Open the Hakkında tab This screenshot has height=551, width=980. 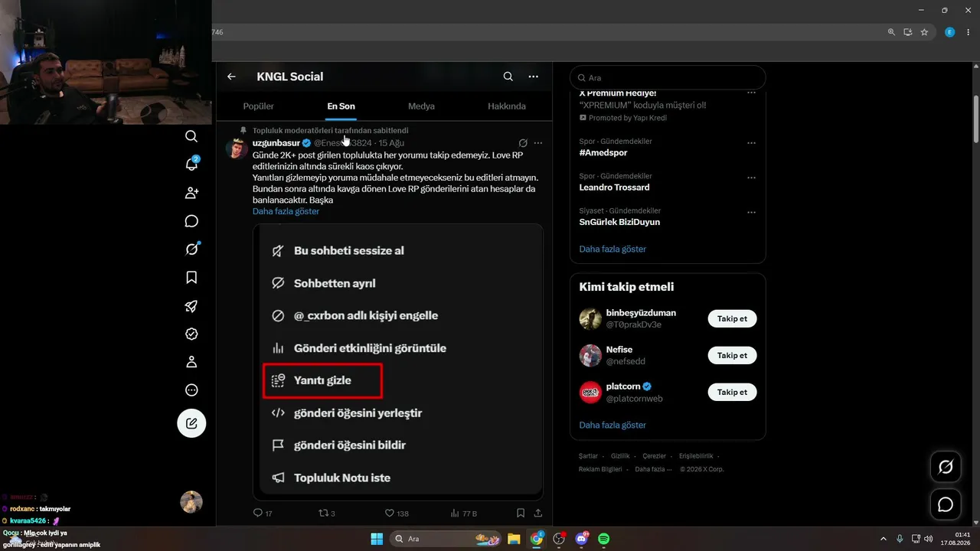point(507,106)
